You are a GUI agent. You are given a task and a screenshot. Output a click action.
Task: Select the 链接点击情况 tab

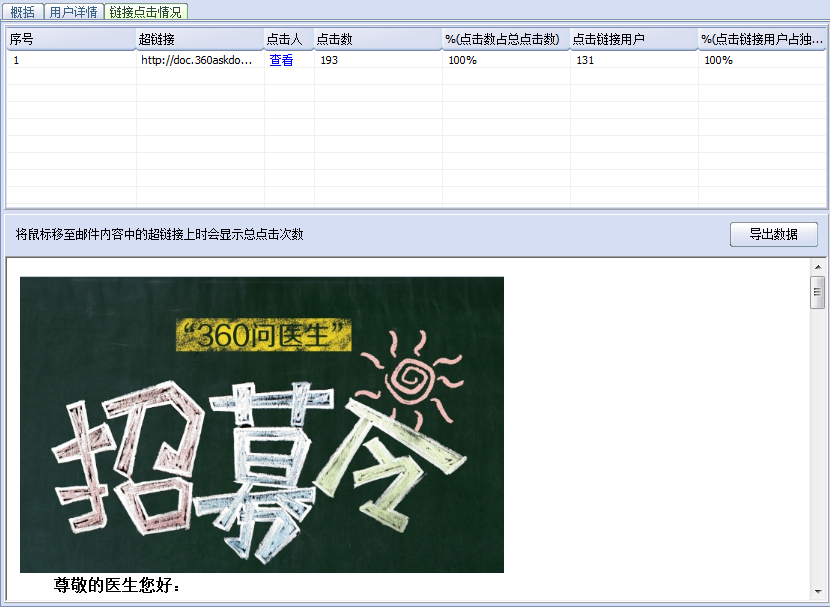tap(146, 12)
